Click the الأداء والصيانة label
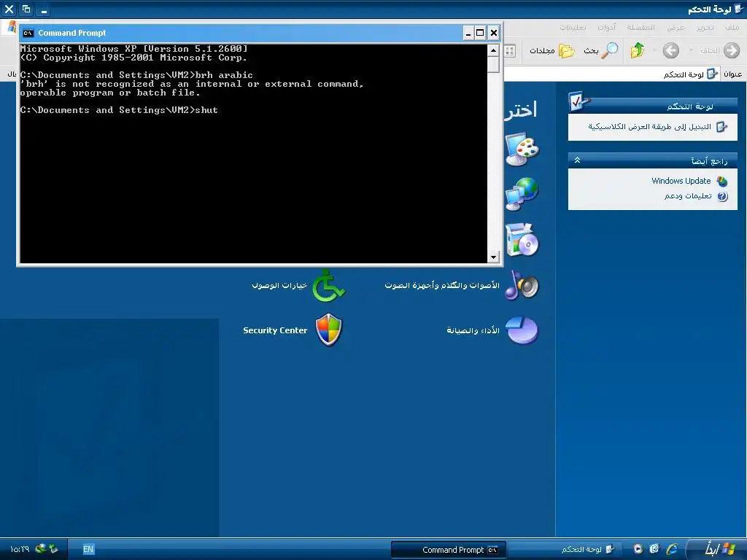The image size is (747, 560). point(473,330)
